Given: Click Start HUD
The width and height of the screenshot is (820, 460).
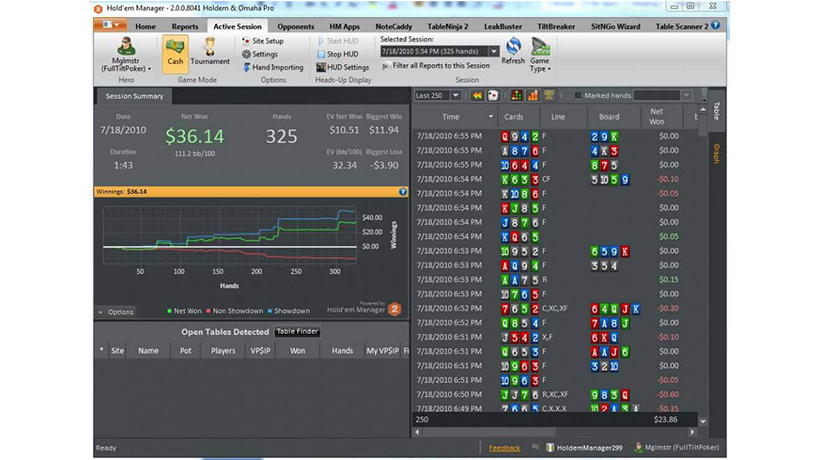Looking at the screenshot, I should [x=337, y=41].
